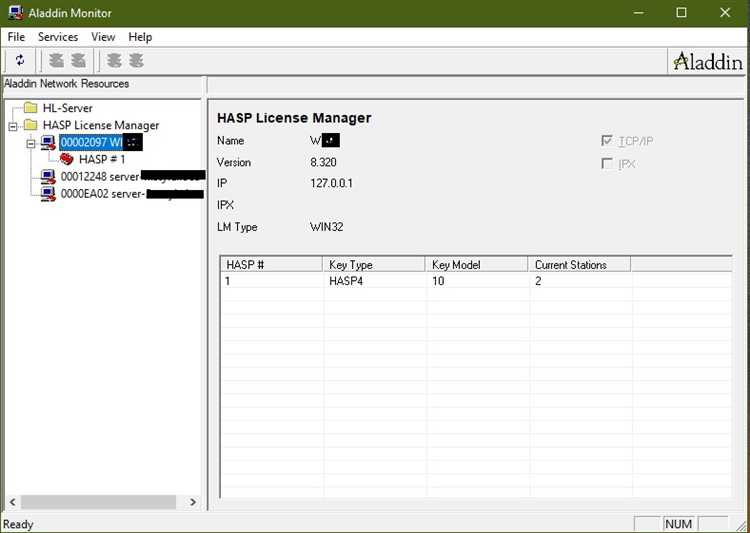Click the second grayed stacked-server toolbar icon
750x533 pixels.
[78, 60]
